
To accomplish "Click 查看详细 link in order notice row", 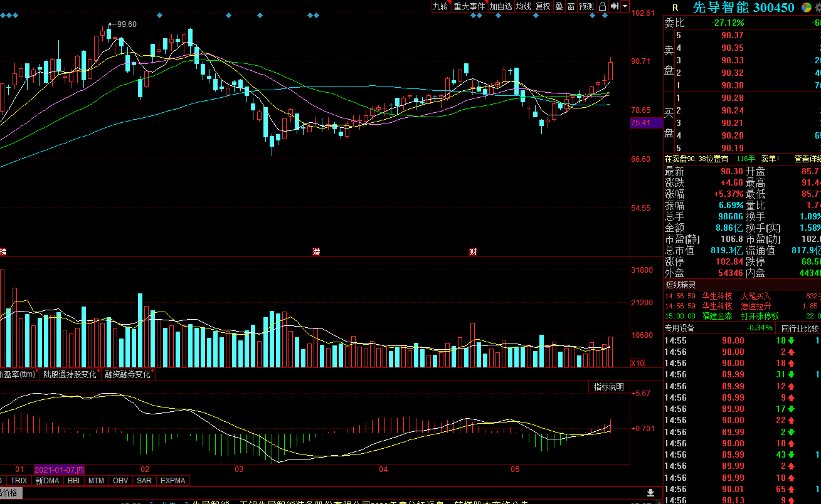I will click(x=807, y=159).
